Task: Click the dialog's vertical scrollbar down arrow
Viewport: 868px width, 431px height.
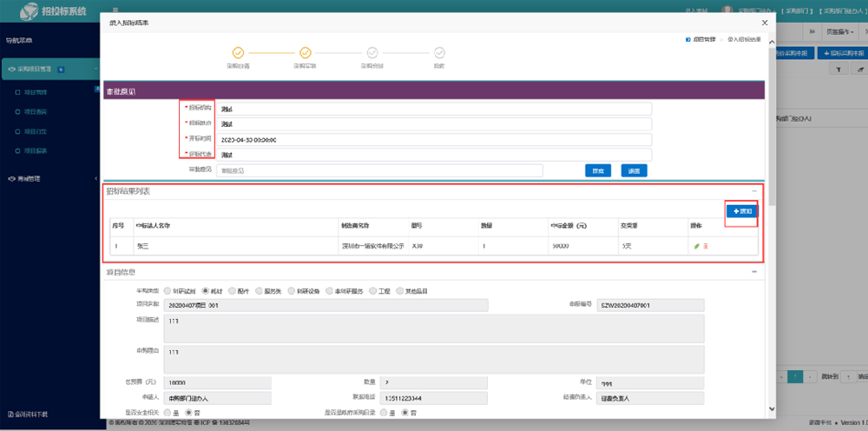Action: point(772,410)
